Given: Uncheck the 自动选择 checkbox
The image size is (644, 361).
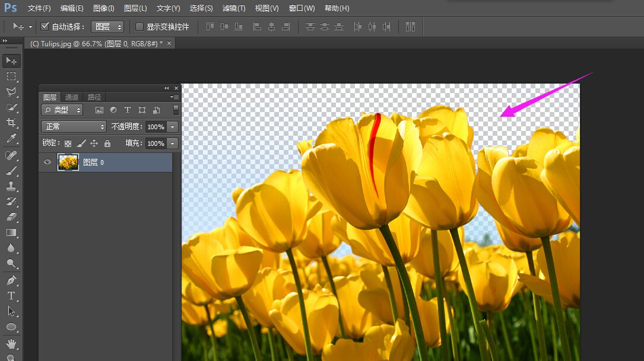Looking at the screenshot, I should (45, 27).
